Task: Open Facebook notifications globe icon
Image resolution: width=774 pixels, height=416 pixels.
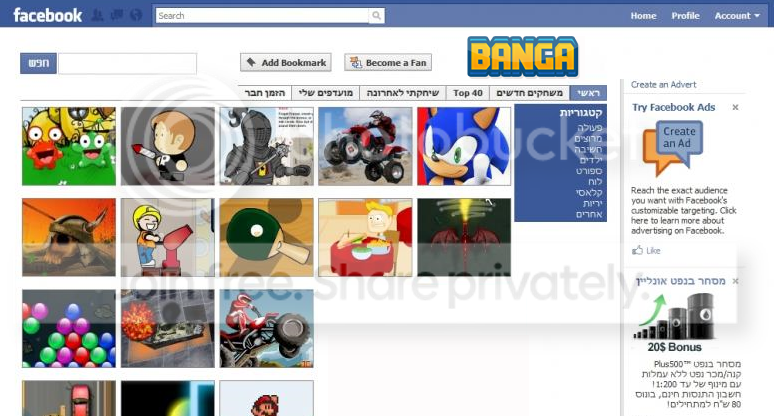Action: (x=136, y=15)
